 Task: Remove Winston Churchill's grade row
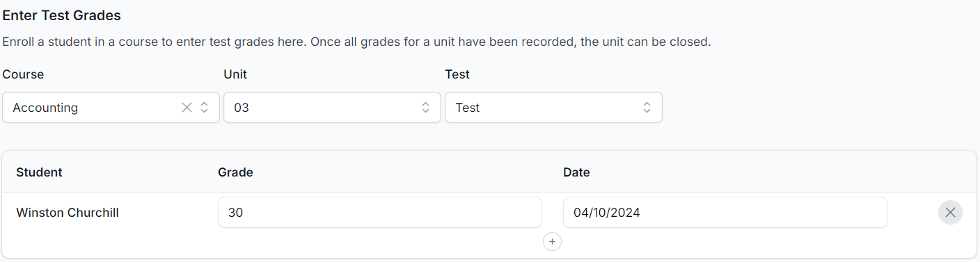click(x=950, y=213)
